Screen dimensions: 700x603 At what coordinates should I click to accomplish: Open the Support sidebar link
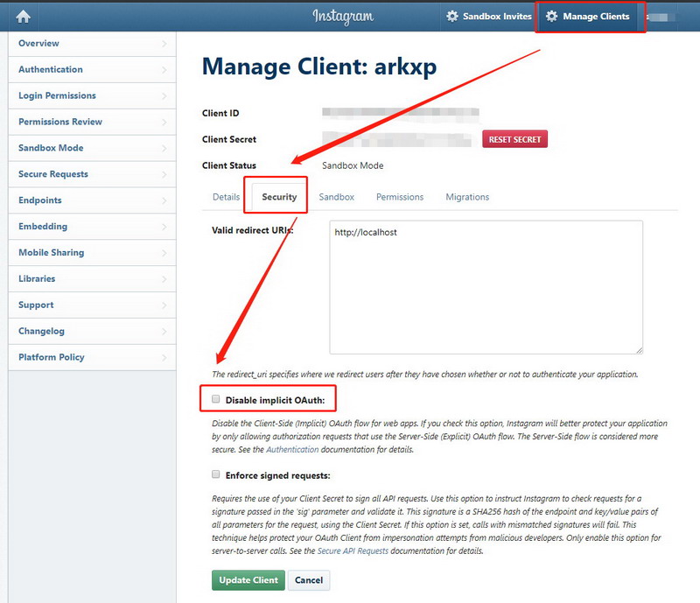tap(93, 305)
